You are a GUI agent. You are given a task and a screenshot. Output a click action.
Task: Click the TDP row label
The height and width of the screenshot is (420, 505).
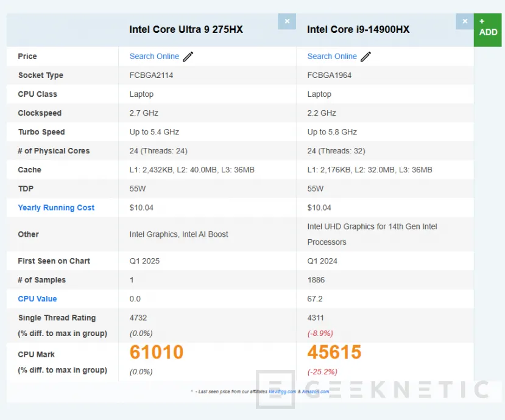(x=25, y=188)
